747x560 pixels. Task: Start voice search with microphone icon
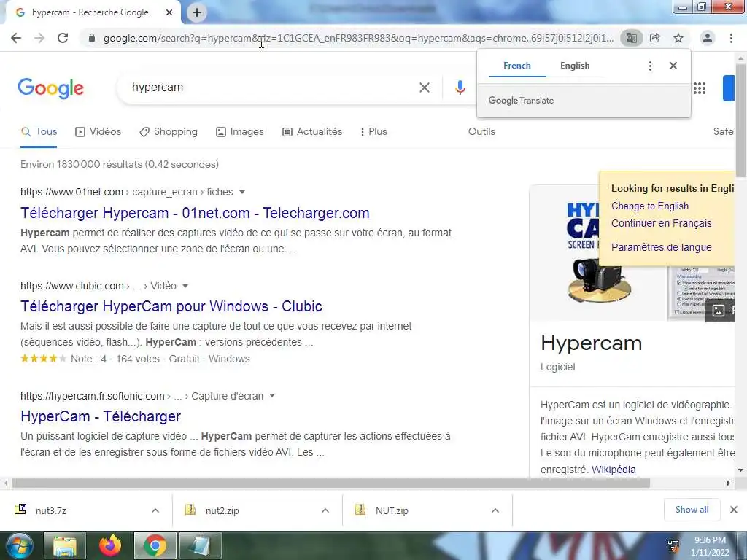(x=460, y=87)
